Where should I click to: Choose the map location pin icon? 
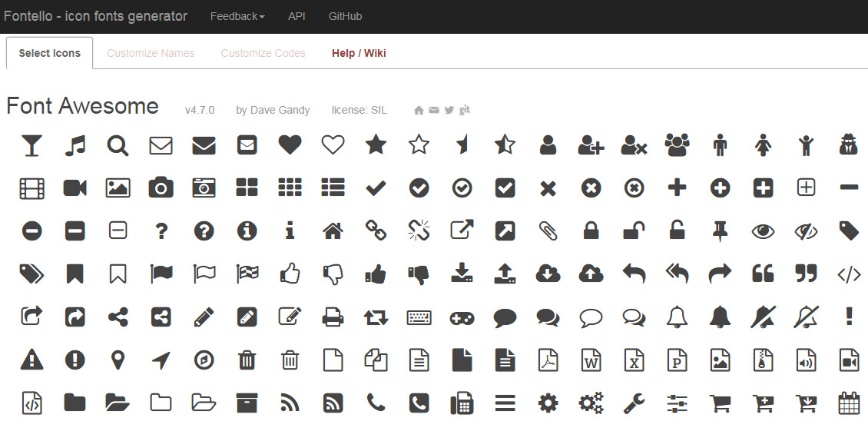pos(118,360)
